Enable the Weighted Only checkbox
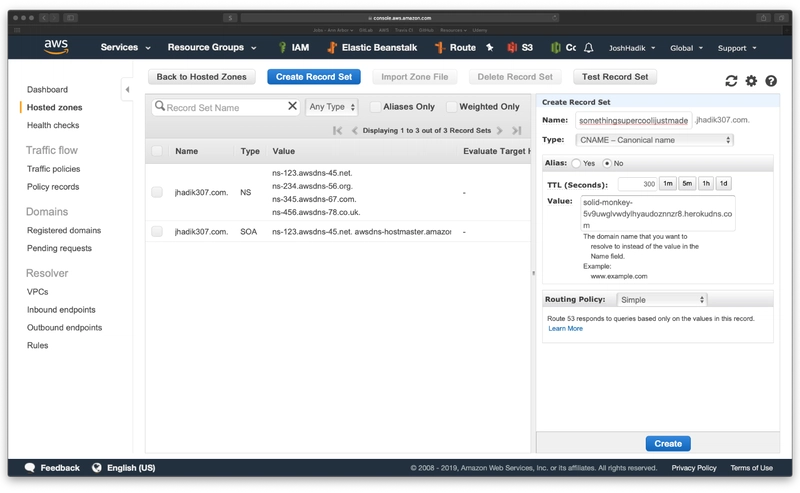The image size is (800, 493). (x=452, y=107)
